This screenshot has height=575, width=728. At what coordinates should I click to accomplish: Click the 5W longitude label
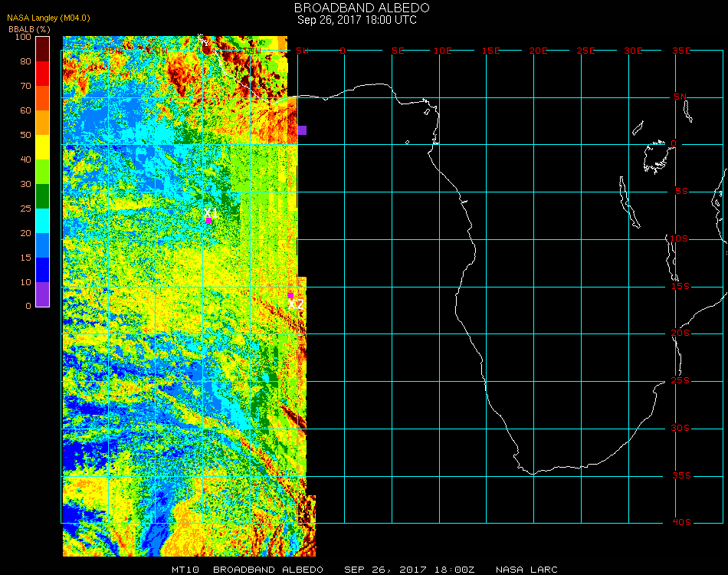coord(302,51)
